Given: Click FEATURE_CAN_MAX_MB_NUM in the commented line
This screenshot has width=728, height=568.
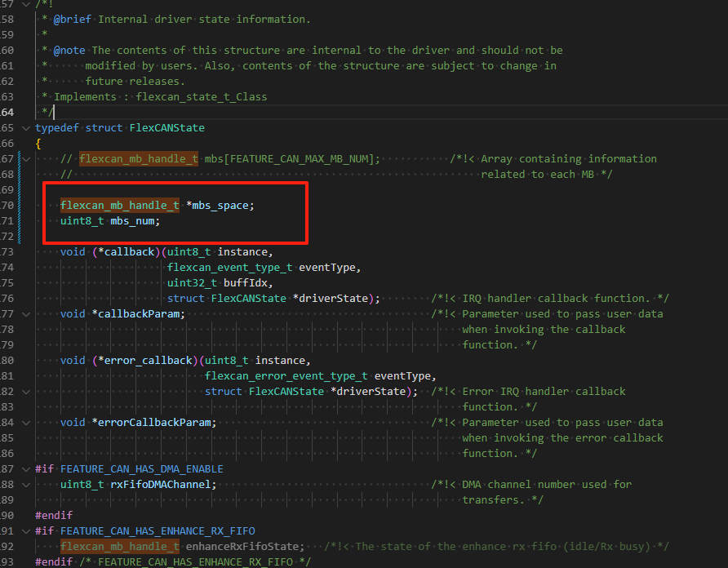Looking at the screenshot, I should coord(299,159).
